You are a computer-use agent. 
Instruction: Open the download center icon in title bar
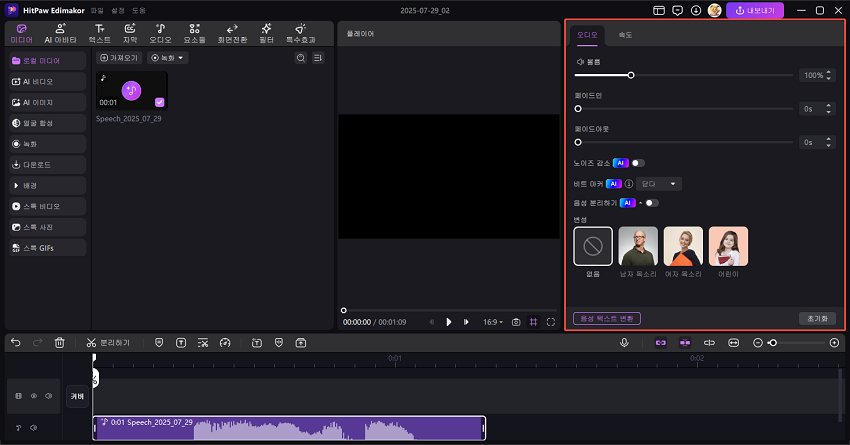[696, 10]
